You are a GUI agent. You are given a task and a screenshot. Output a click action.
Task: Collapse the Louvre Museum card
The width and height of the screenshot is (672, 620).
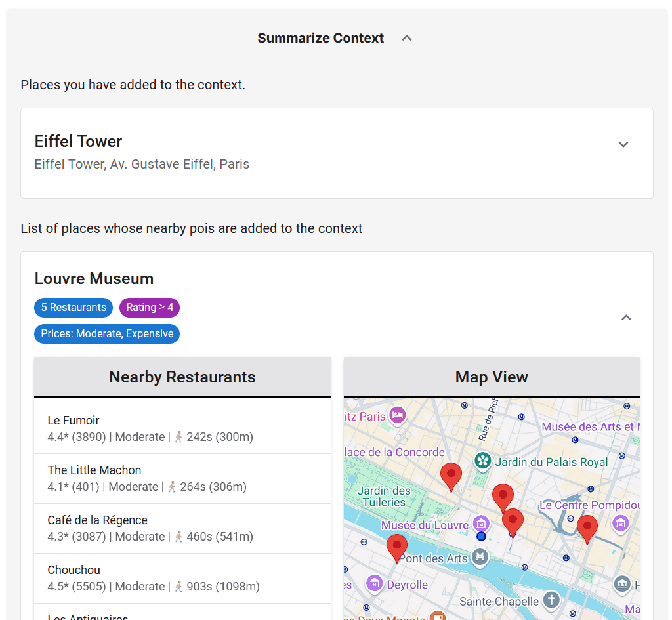626,318
